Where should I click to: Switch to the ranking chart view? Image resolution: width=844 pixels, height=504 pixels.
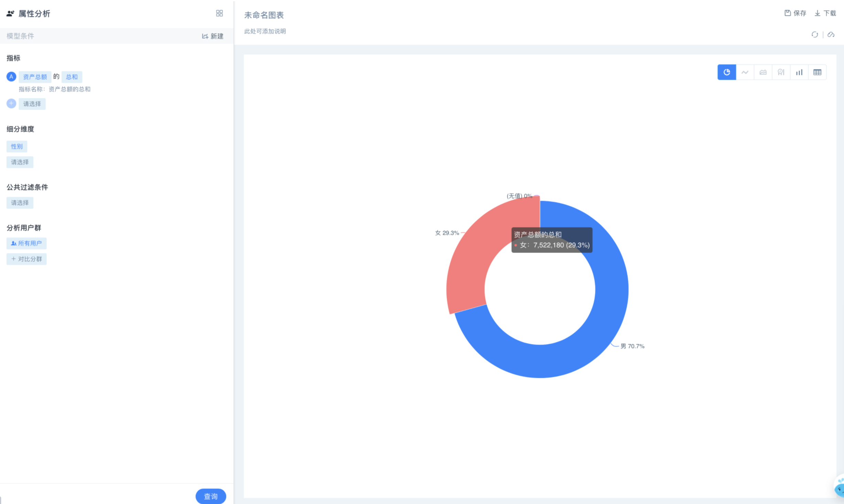[781, 72]
